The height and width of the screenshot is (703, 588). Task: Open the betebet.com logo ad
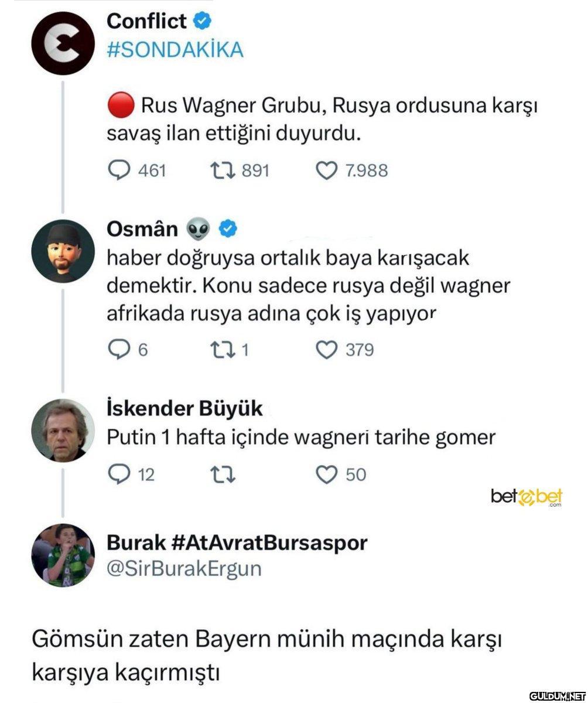point(527,497)
